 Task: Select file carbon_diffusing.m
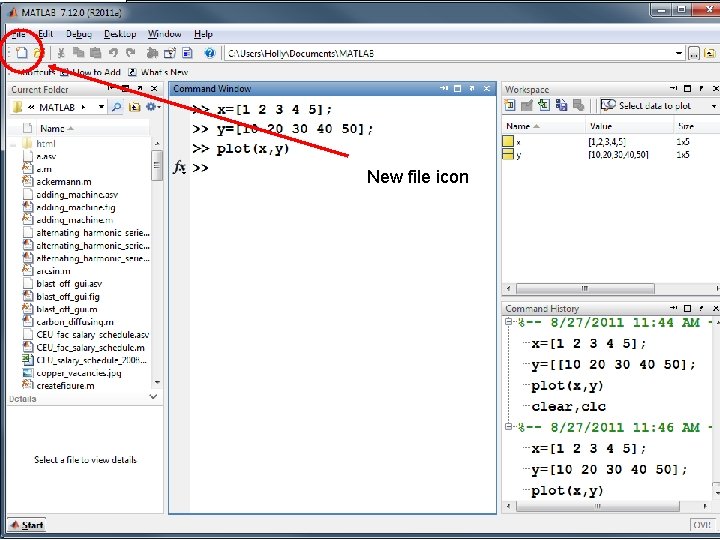(74, 322)
